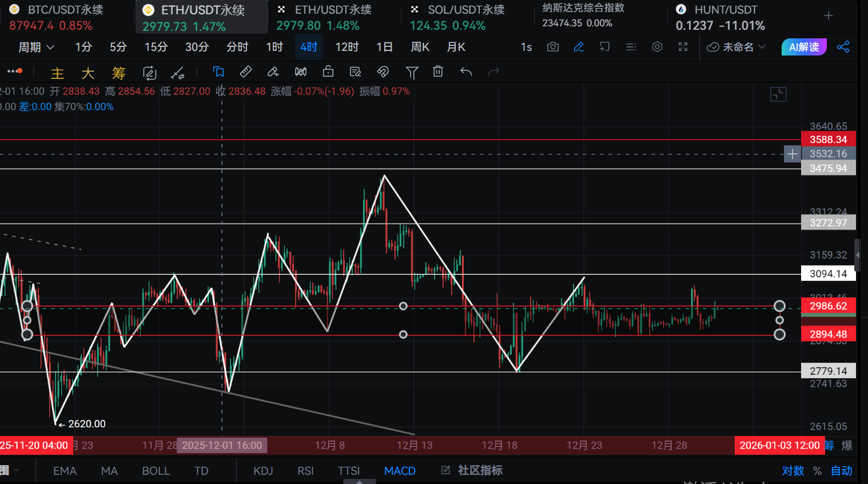
Task: Enable the RSI indicator
Action: tap(305, 470)
